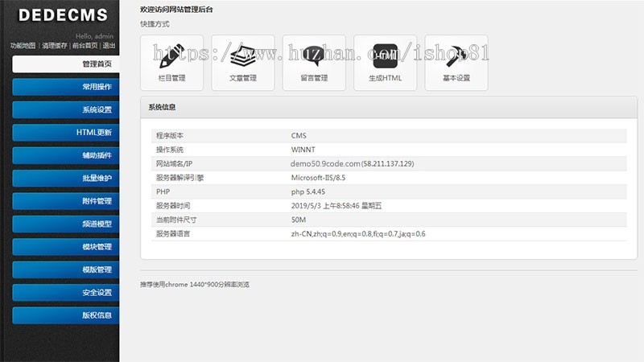The width and height of the screenshot is (644, 362).
Task: Click the 退出 logout link
Action: point(109,46)
